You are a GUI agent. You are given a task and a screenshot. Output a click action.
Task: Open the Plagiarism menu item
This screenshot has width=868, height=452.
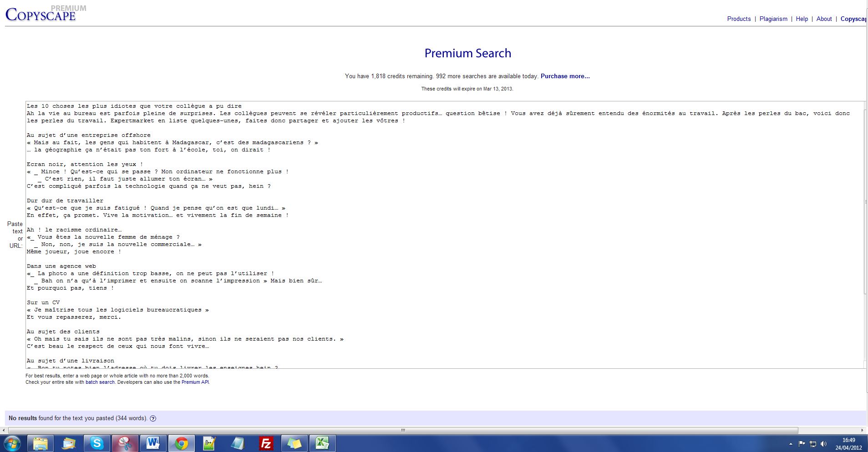point(773,19)
